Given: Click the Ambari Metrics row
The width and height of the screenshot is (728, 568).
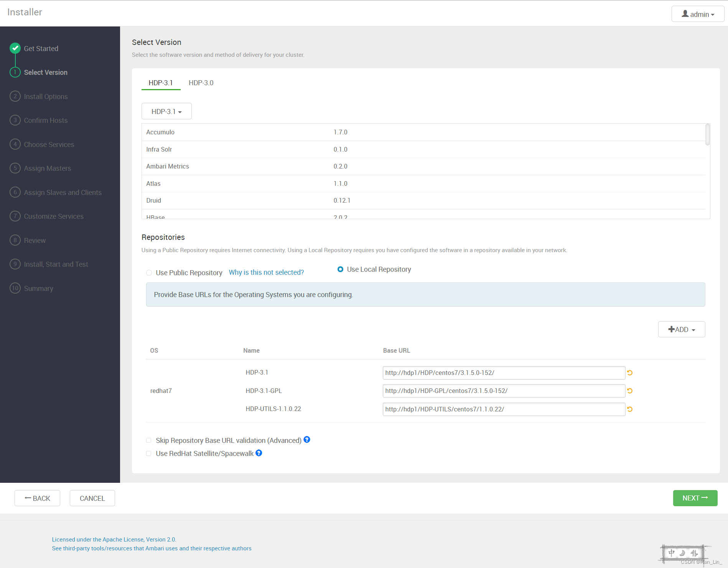Looking at the screenshot, I should [423, 166].
